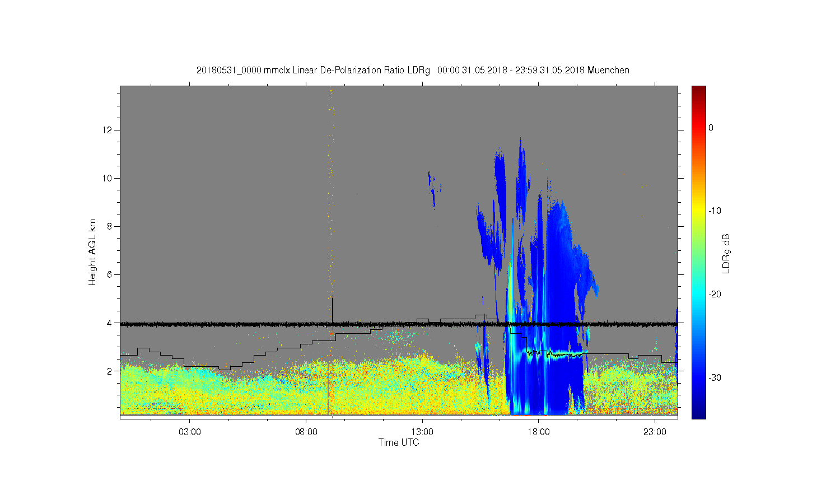Click the tall blue cloud column near 18:00
This screenshot has width=840, height=504.
click(556, 308)
